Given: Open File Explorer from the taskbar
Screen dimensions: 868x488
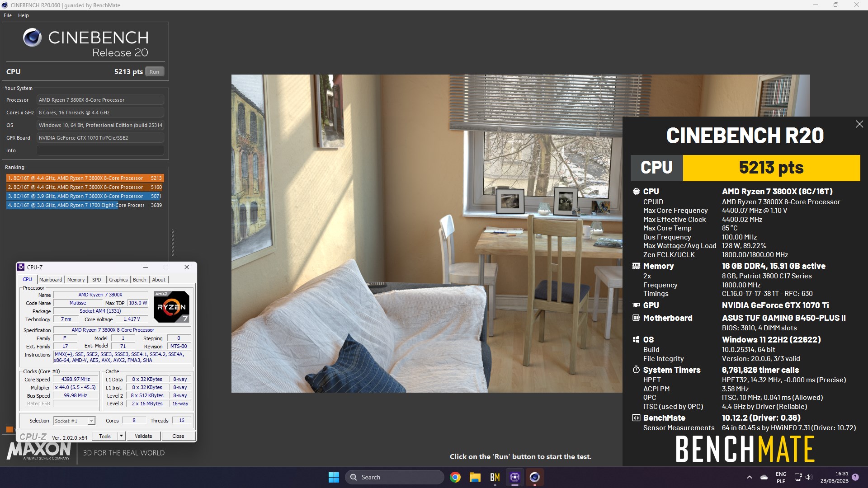Looking at the screenshot, I should (x=475, y=477).
